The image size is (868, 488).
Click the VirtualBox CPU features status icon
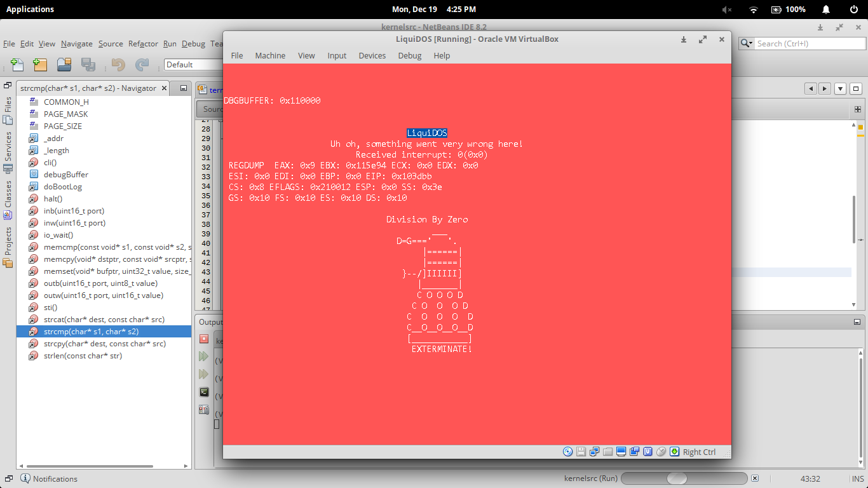[648, 452]
